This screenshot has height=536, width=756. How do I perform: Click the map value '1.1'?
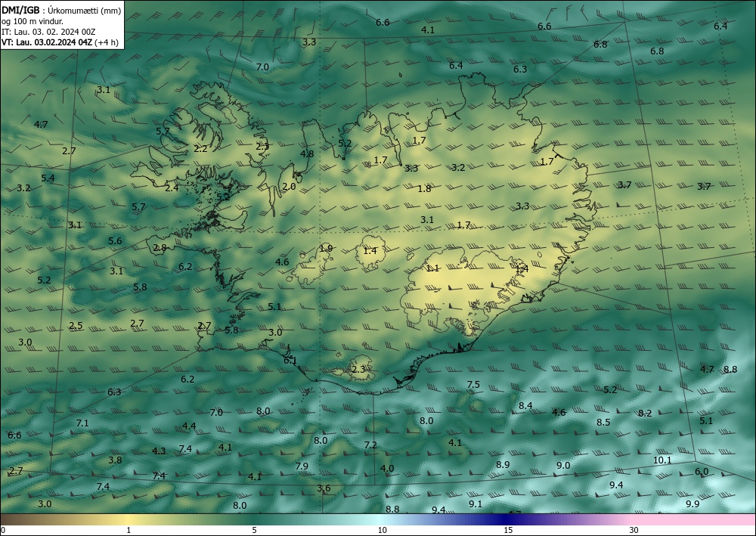(432, 268)
